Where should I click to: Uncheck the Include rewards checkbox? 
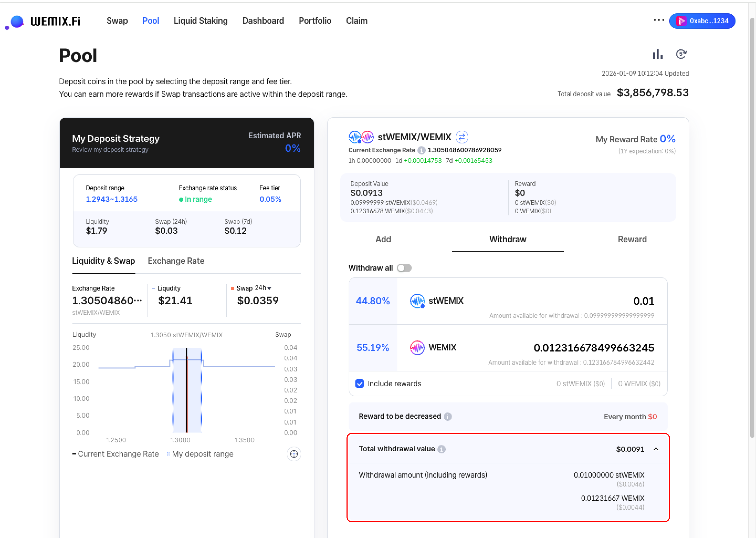(x=359, y=384)
